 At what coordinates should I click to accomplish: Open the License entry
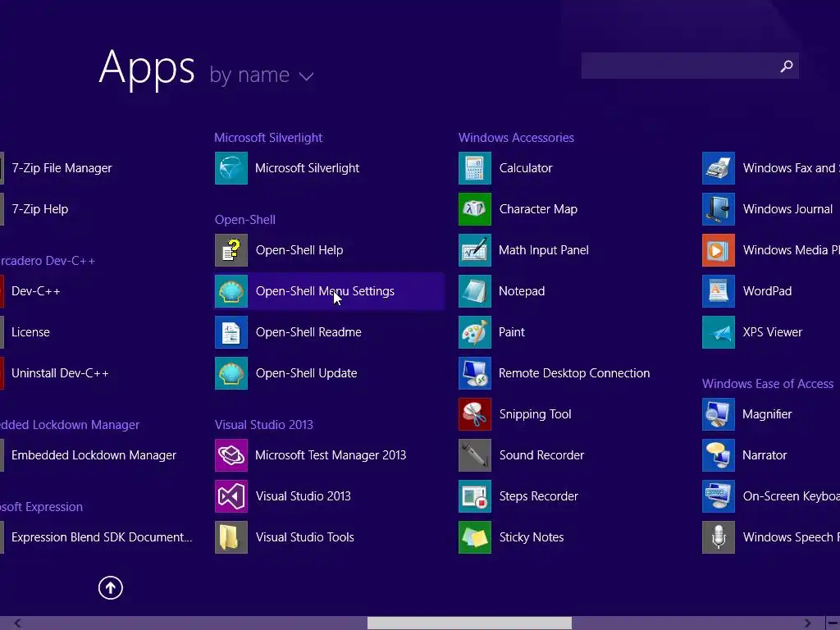point(30,332)
